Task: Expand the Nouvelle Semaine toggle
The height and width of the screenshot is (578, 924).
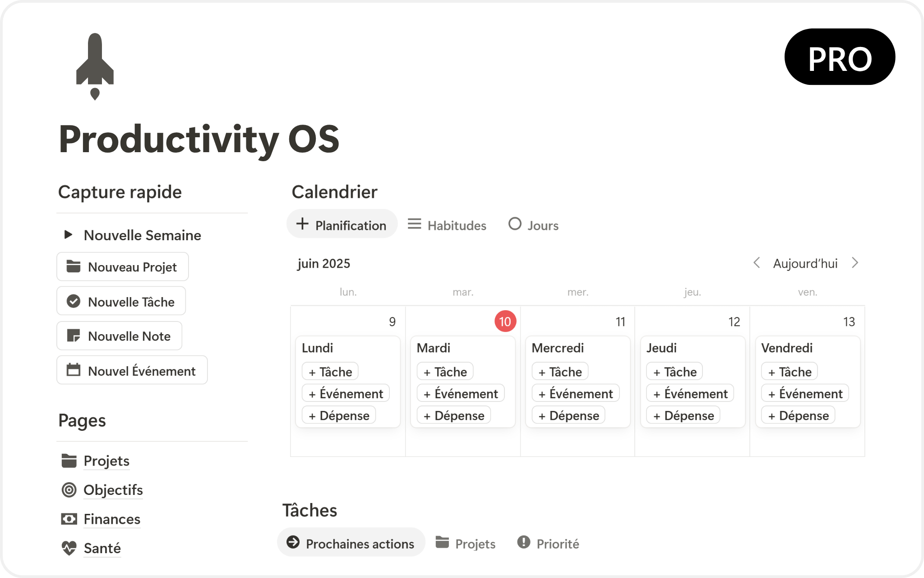Action: [x=68, y=234]
